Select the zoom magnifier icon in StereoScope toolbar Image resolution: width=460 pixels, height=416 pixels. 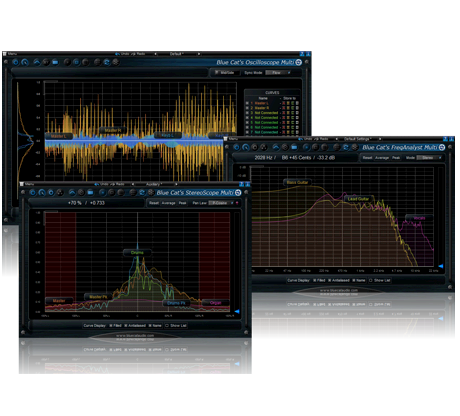point(42,192)
